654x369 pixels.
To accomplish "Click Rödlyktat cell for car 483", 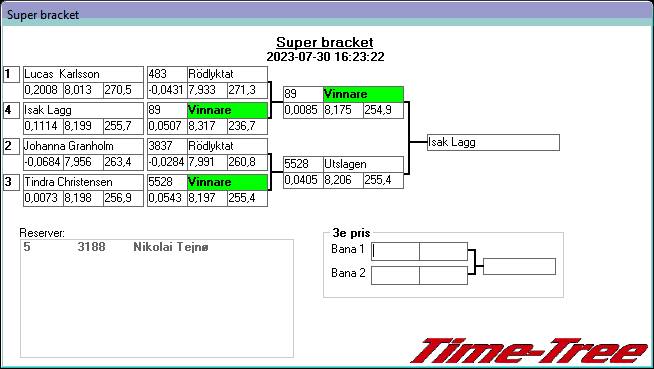I will pyautogui.click(x=227, y=74).
